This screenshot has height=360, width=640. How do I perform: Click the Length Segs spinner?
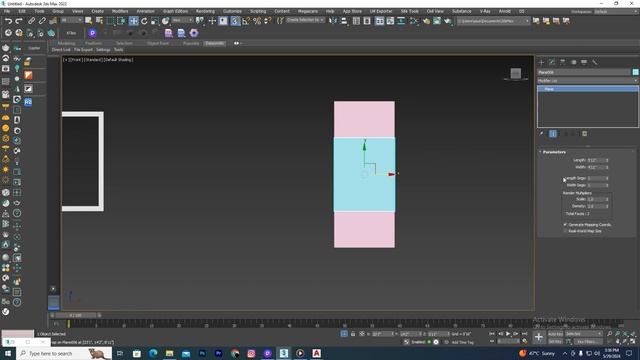click(607, 178)
